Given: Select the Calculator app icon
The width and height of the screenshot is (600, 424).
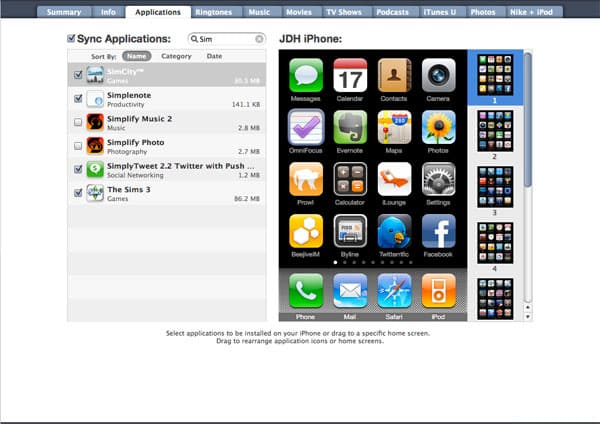Looking at the screenshot, I should pos(350,179).
